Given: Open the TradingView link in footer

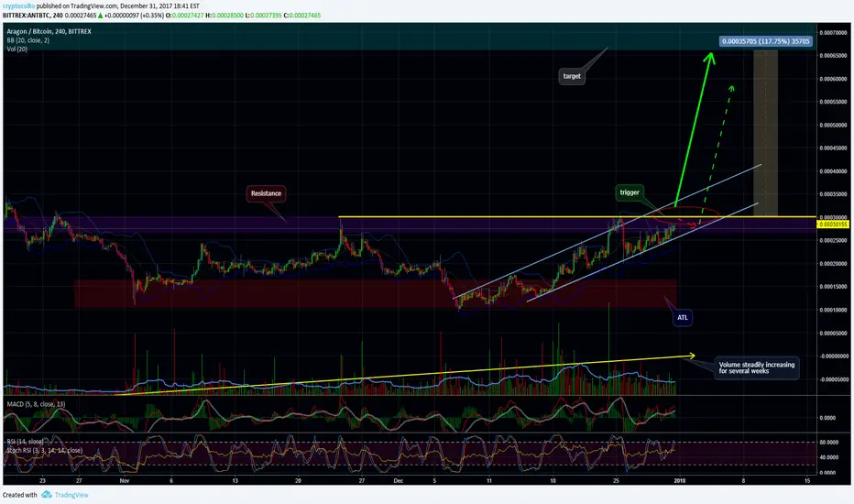Looking at the screenshot, I should (x=71, y=495).
